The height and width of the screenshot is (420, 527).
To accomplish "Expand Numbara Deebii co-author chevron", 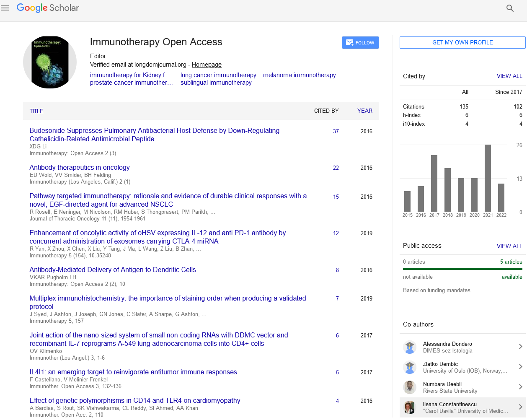I will [x=520, y=387].
